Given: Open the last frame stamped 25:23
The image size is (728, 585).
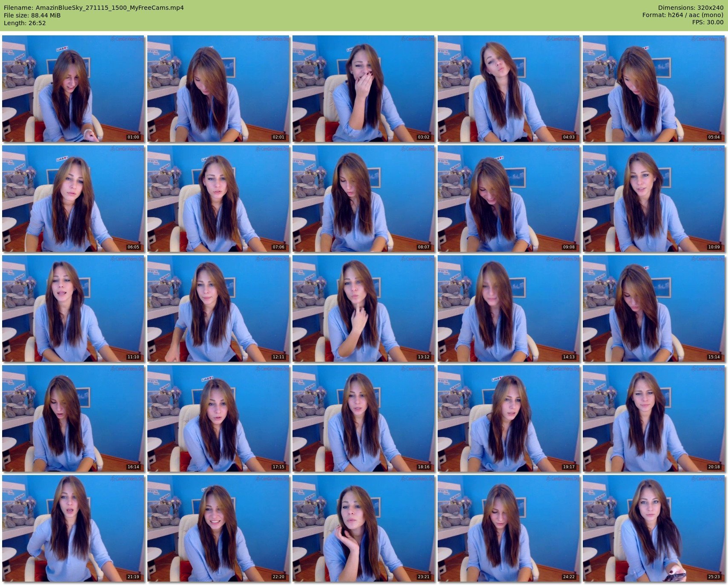Looking at the screenshot, I should click(654, 528).
